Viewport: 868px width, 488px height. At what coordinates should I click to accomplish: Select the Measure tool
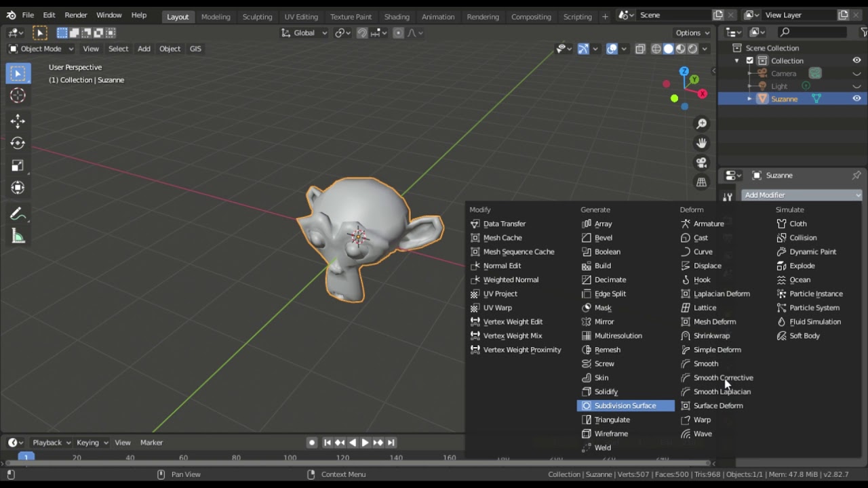click(18, 237)
